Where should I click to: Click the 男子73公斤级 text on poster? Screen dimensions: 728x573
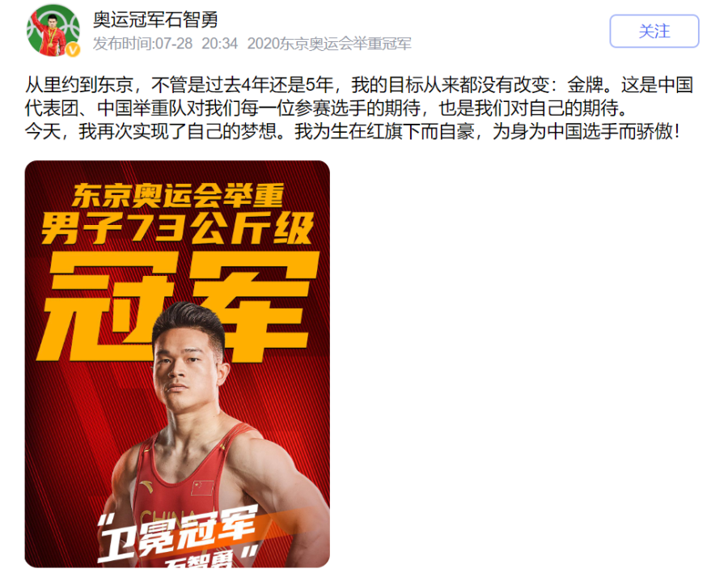point(177,227)
